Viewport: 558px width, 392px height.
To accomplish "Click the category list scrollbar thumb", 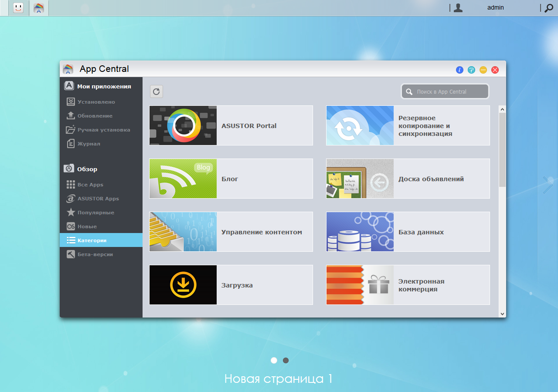I will pyautogui.click(x=502, y=150).
